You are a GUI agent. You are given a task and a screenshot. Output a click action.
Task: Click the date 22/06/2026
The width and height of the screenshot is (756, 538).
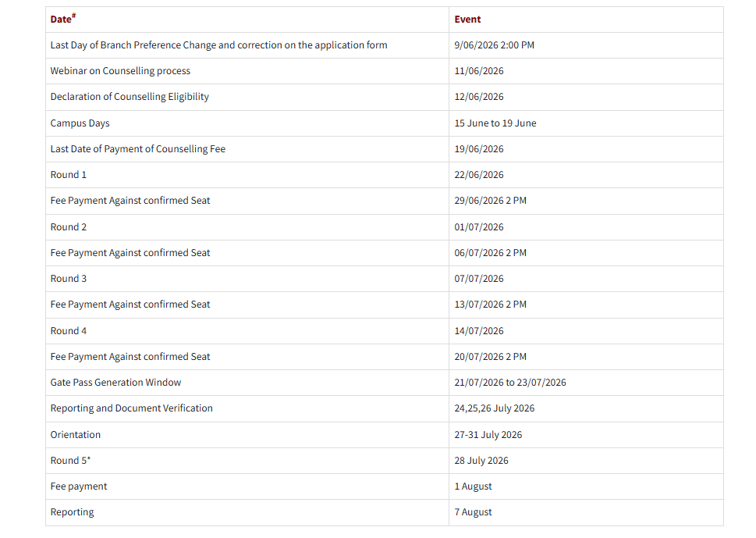pos(479,175)
